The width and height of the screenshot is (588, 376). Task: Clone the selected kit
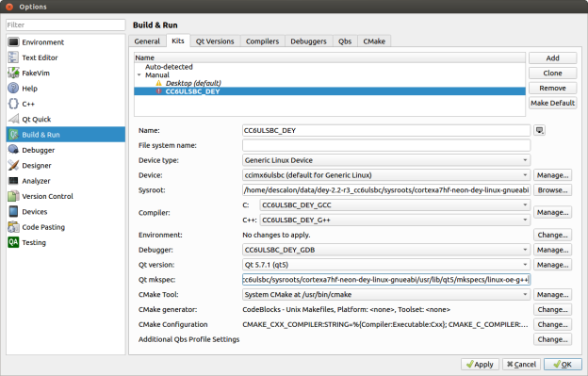[x=553, y=74]
